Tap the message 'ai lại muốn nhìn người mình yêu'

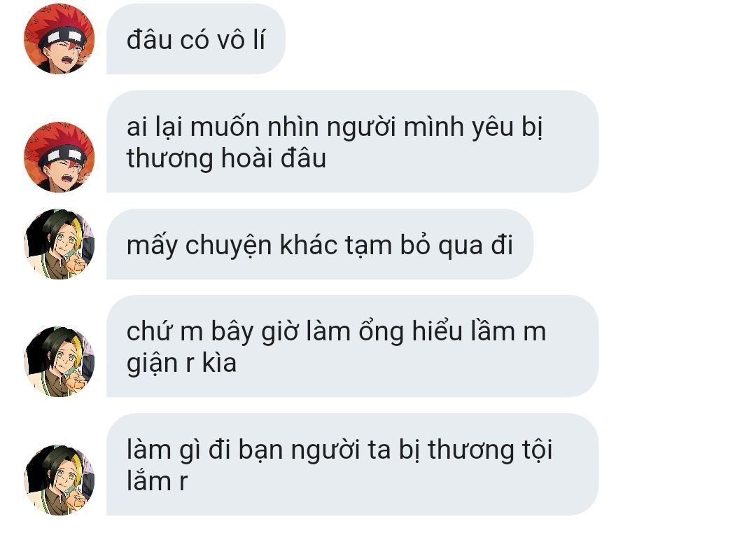point(352,141)
